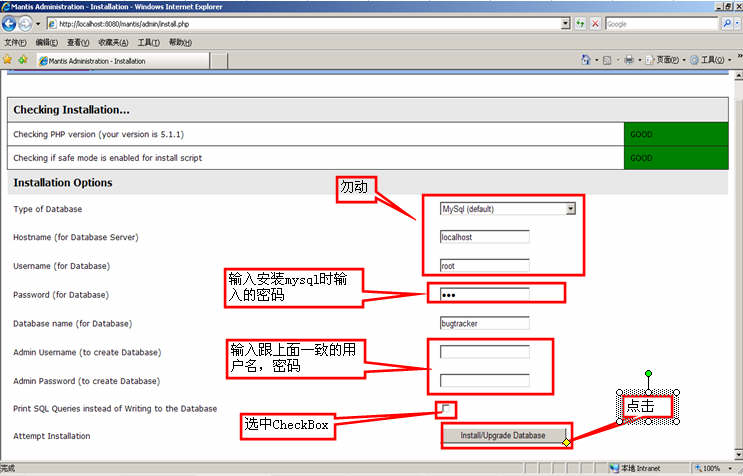Click the vertical scrollbar up arrow
Image resolution: width=743 pixels, height=476 pixels.
click(738, 75)
